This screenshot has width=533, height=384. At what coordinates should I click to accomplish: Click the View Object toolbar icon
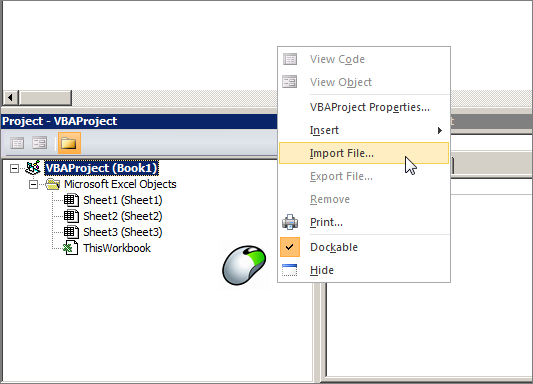(39, 143)
